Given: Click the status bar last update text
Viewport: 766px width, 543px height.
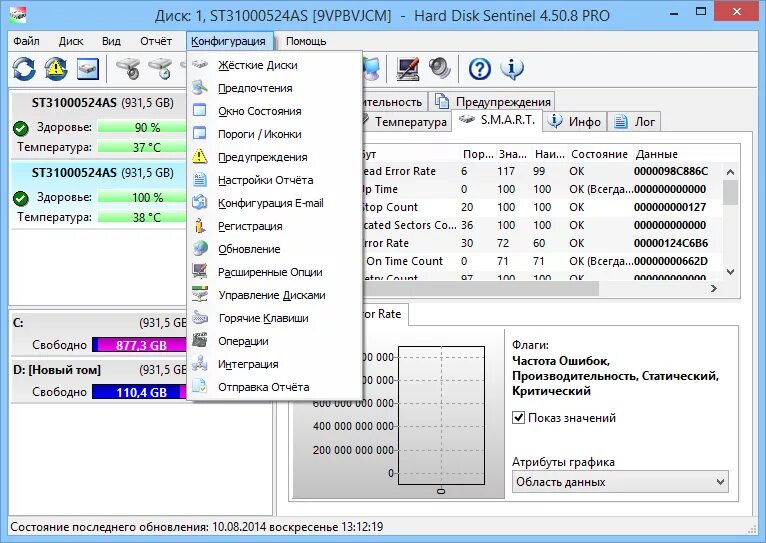Looking at the screenshot, I should [196, 527].
